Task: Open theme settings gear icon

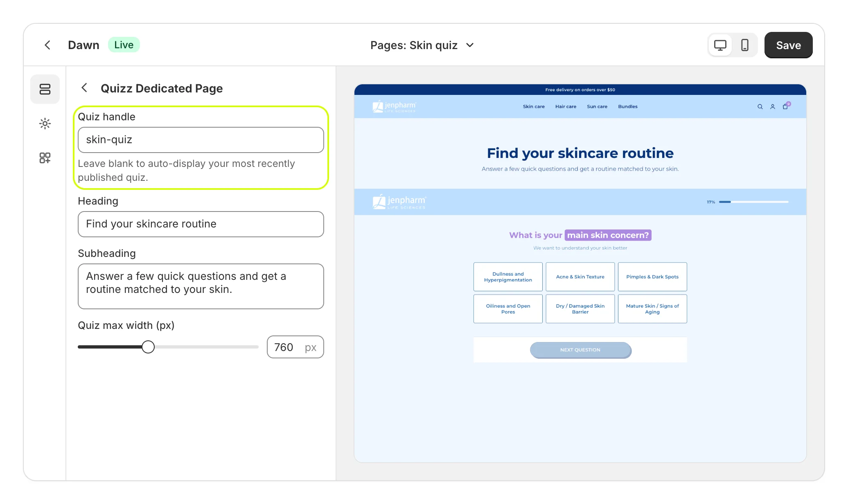Action: [x=45, y=124]
